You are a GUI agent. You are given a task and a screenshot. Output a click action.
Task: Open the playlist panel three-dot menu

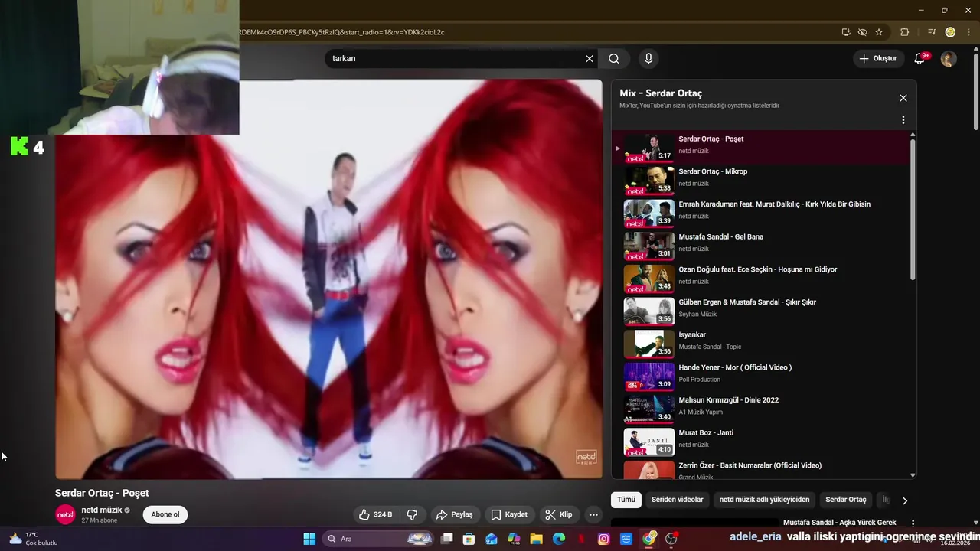click(x=903, y=120)
